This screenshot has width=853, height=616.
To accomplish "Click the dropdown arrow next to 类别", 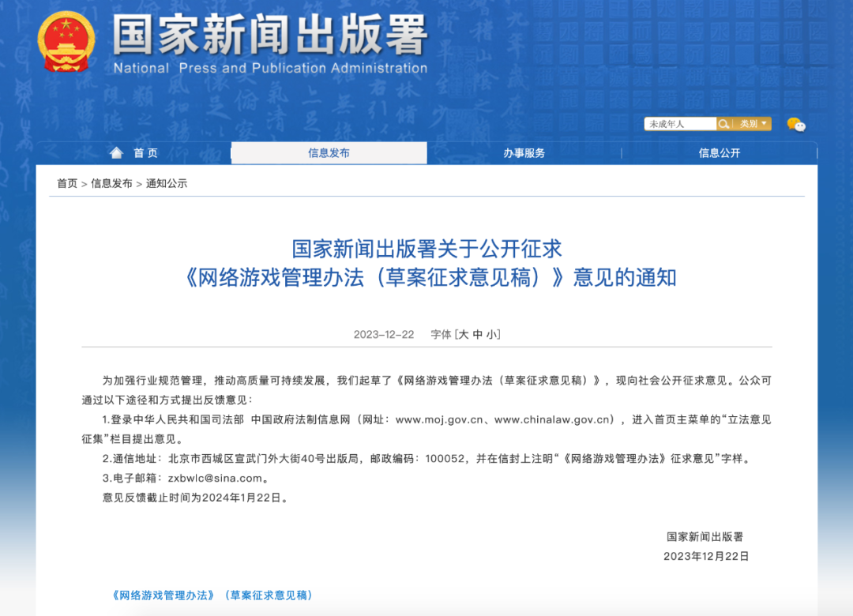I will [x=764, y=123].
